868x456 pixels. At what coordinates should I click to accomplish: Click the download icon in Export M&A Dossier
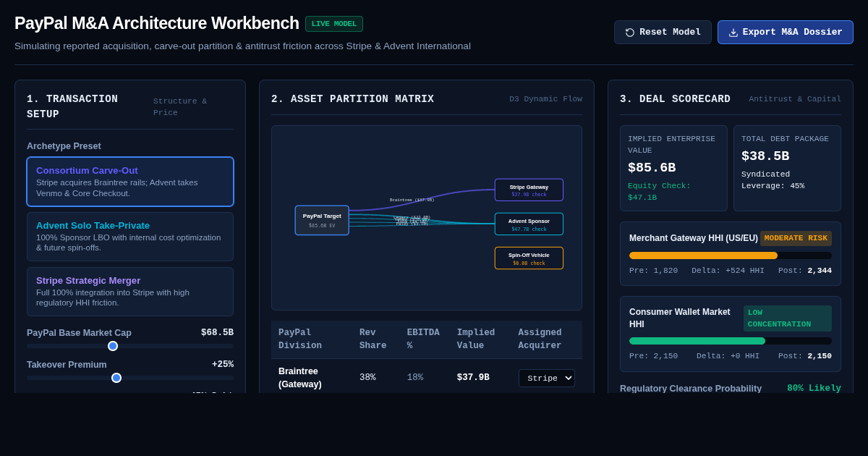click(x=733, y=33)
